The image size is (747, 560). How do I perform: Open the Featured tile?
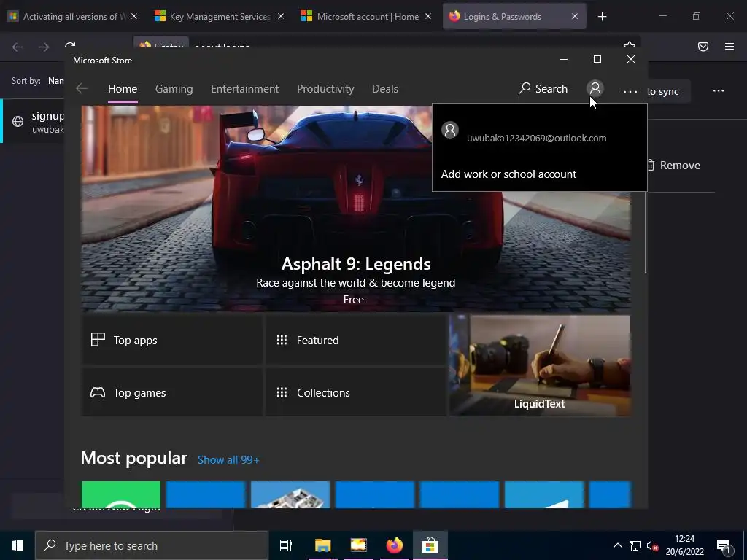pos(355,340)
